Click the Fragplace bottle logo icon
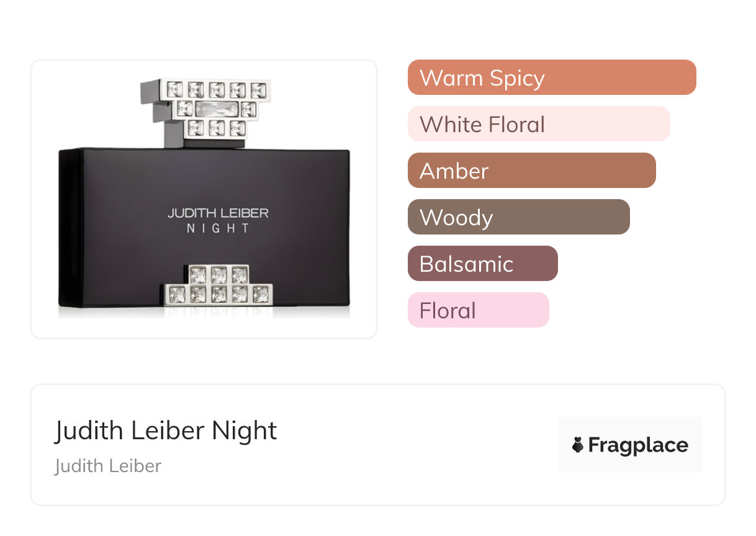 point(578,445)
